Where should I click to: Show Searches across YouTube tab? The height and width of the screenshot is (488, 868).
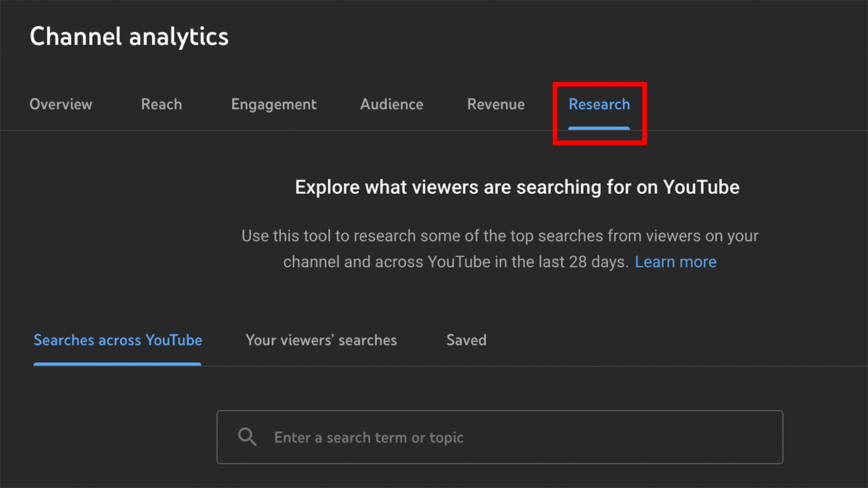[118, 340]
